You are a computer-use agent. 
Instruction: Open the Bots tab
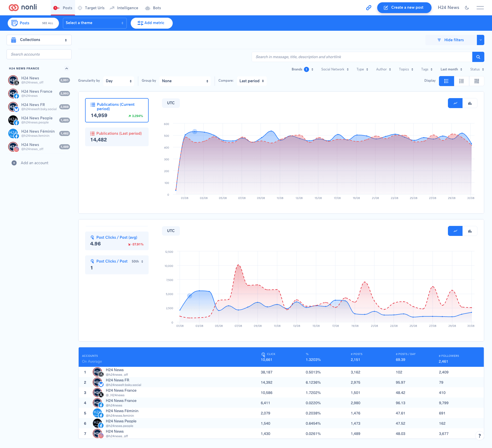click(153, 8)
